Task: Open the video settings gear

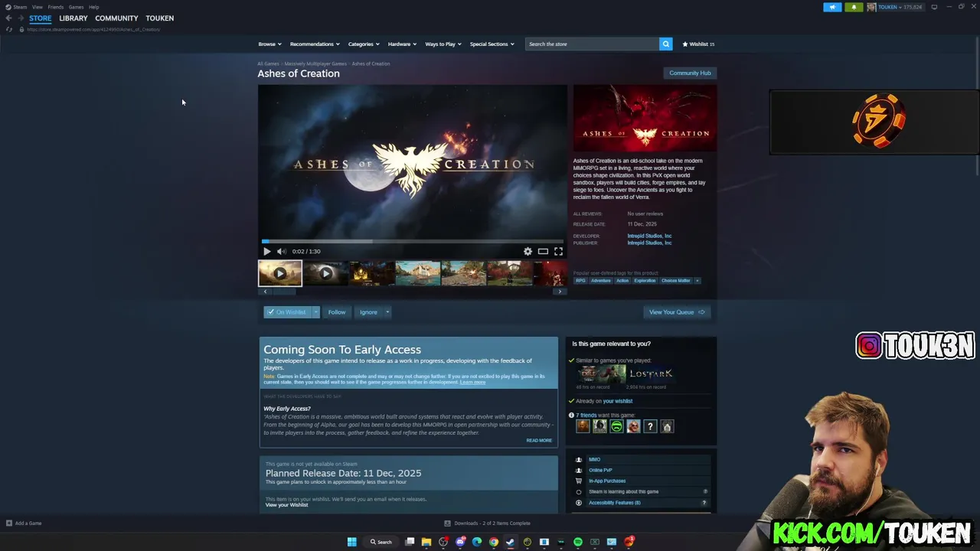Action: click(x=528, y=251)
